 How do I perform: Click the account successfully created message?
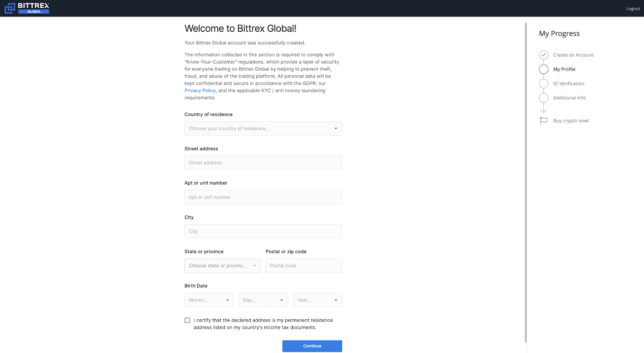coord(245,43)
